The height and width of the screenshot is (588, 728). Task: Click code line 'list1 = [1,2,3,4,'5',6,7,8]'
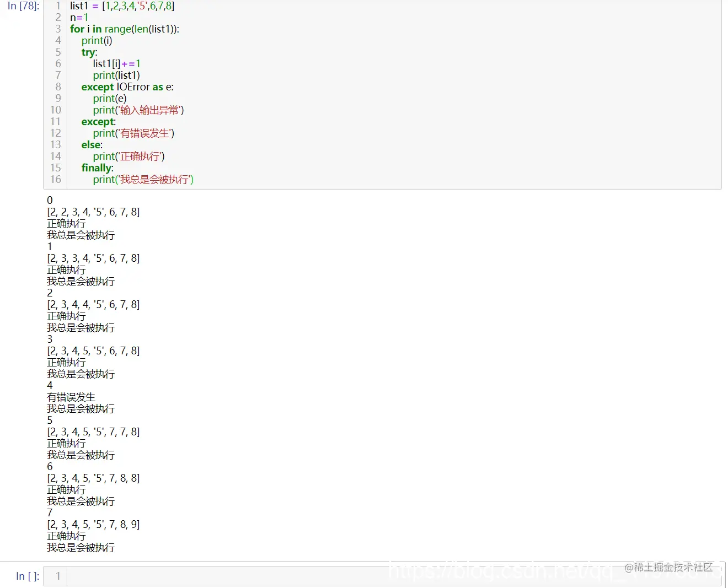click(x=122, y=6)
